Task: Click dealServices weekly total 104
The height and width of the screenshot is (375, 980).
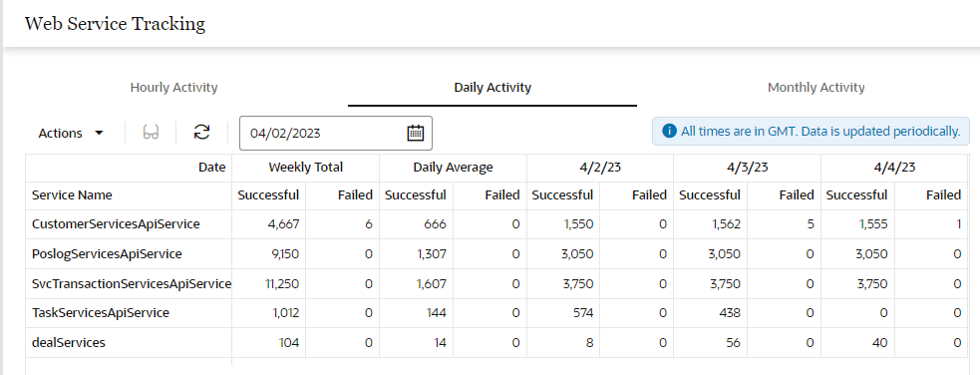Action: pyautogui.click(x=289, y=342)
